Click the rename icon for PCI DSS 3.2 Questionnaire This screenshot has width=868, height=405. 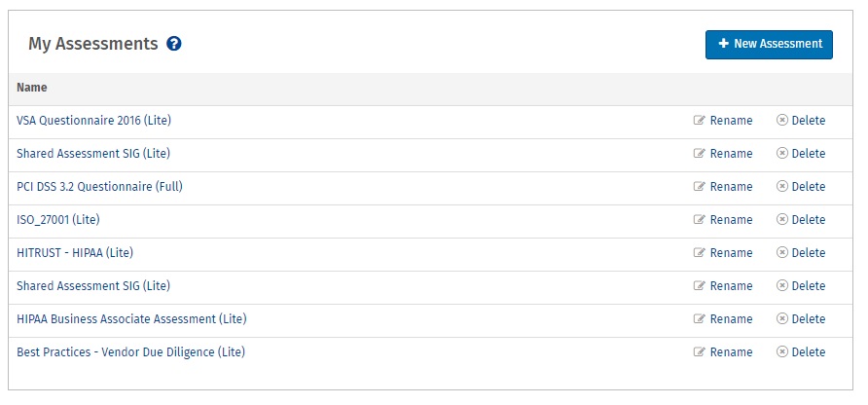pyautogui.click(x=699, y=187)
